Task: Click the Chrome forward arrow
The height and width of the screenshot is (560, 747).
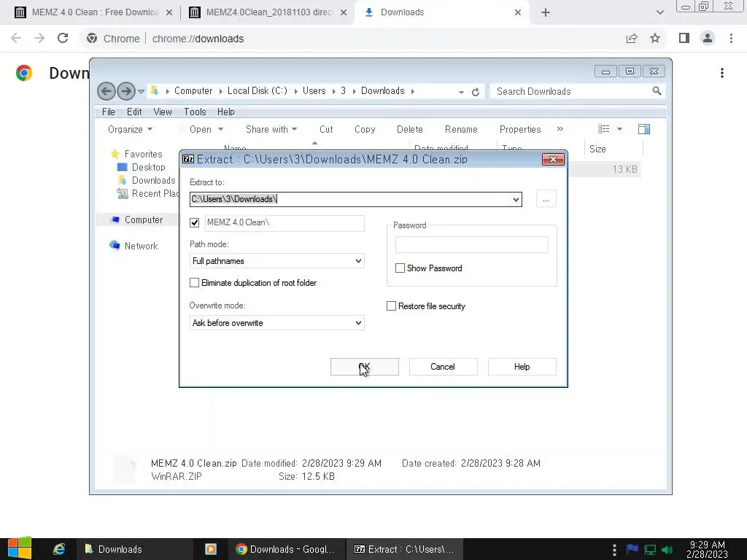Action: click(39, 38)
